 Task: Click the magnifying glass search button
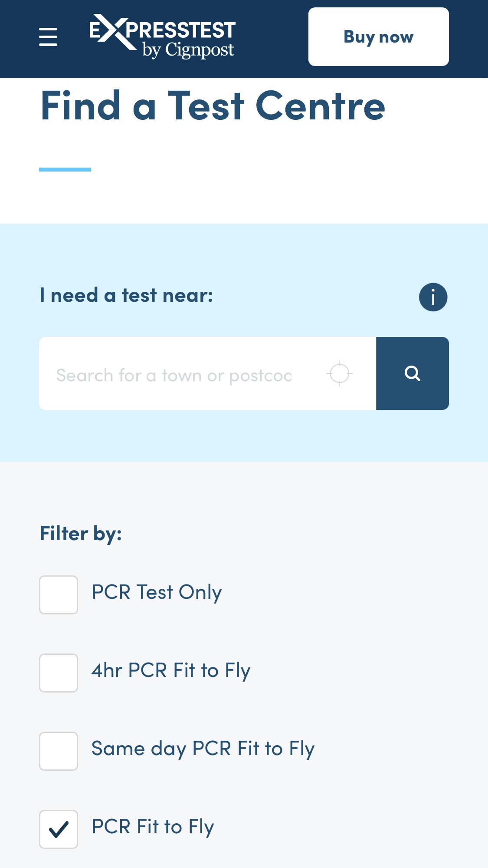click(412, 373)
